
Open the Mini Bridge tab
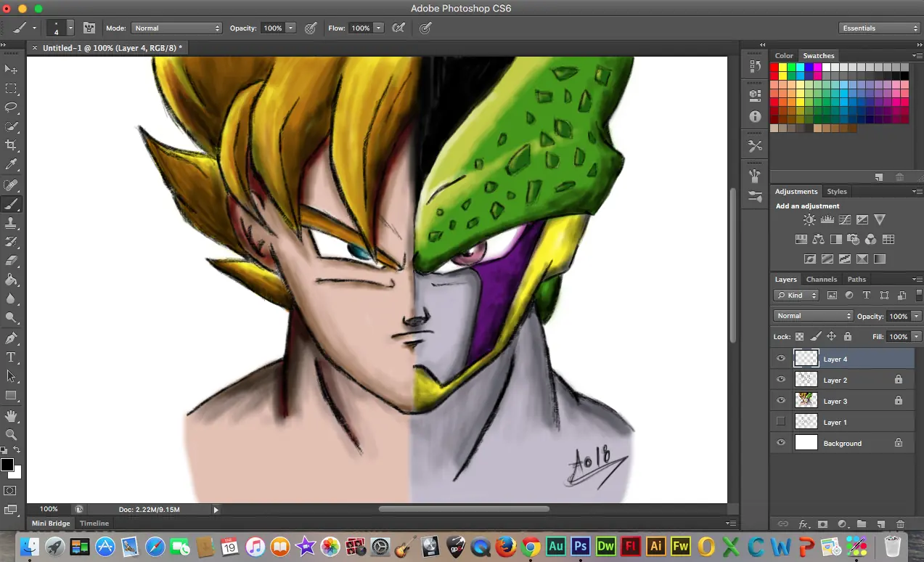pos(51,523)
